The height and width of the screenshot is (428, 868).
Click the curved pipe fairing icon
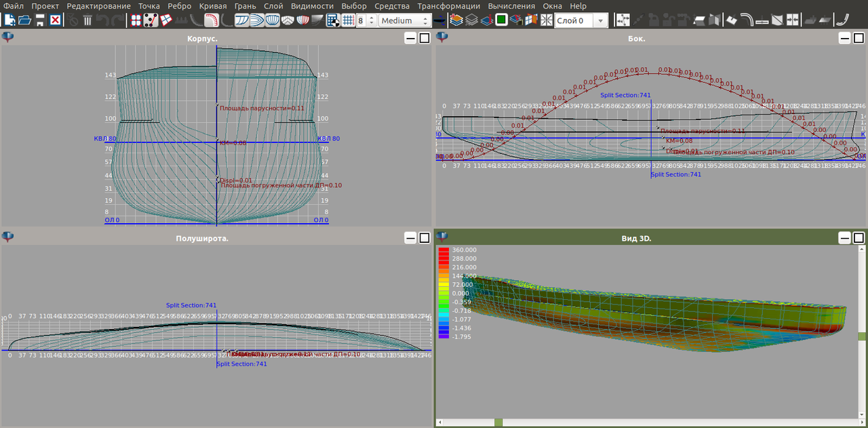click(747, 20)
